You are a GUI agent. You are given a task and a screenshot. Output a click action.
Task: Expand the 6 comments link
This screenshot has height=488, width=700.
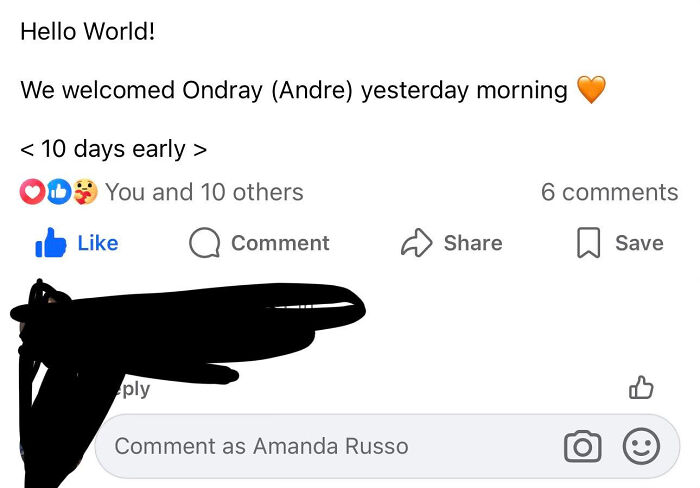click(609, 192)
